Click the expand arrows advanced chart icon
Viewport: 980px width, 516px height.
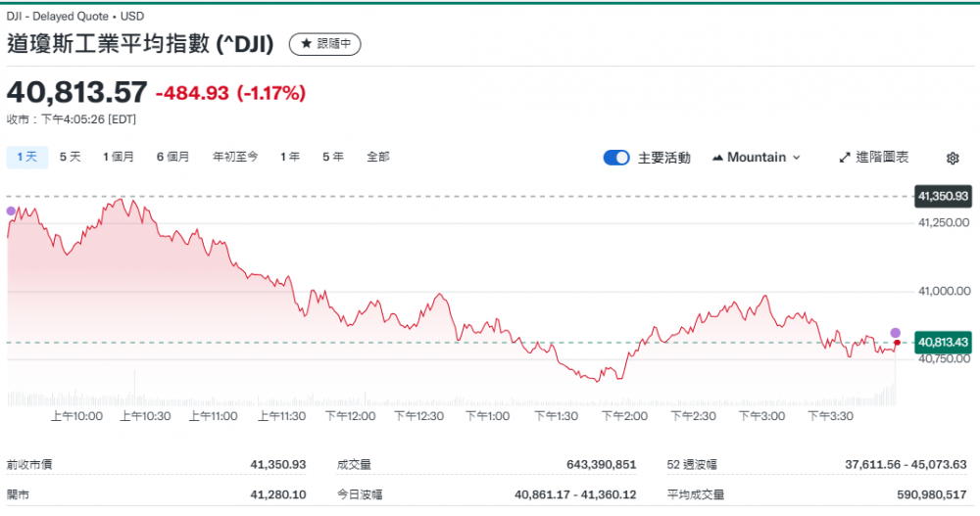(x=846, y=158)
